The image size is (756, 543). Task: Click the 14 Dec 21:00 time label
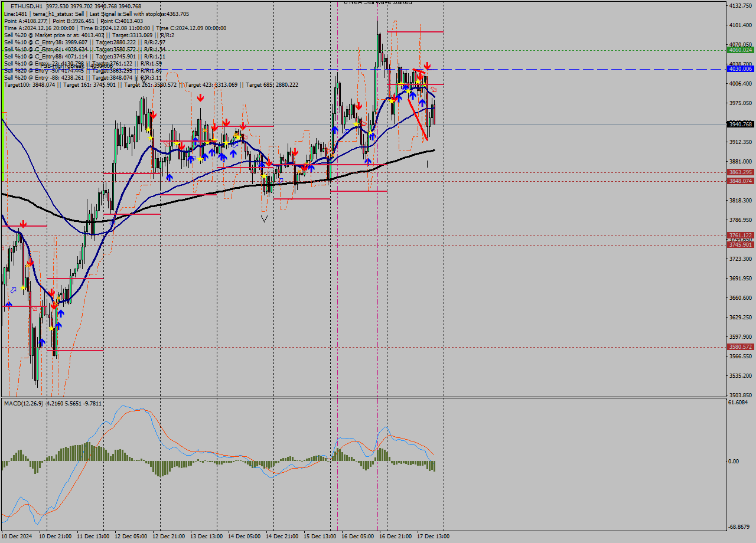(x=282, y=537)
